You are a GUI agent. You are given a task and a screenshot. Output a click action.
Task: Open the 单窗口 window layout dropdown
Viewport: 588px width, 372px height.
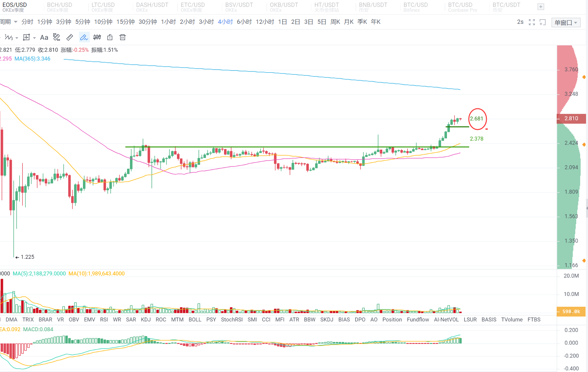pos(566,23)
